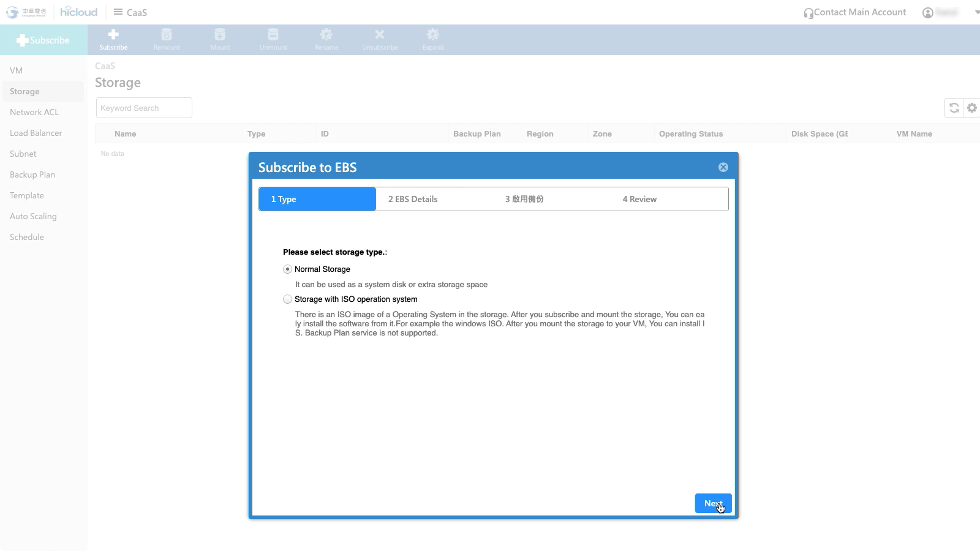
Task: Choose Storage with ISO operation system
Action: click(287, 299)
